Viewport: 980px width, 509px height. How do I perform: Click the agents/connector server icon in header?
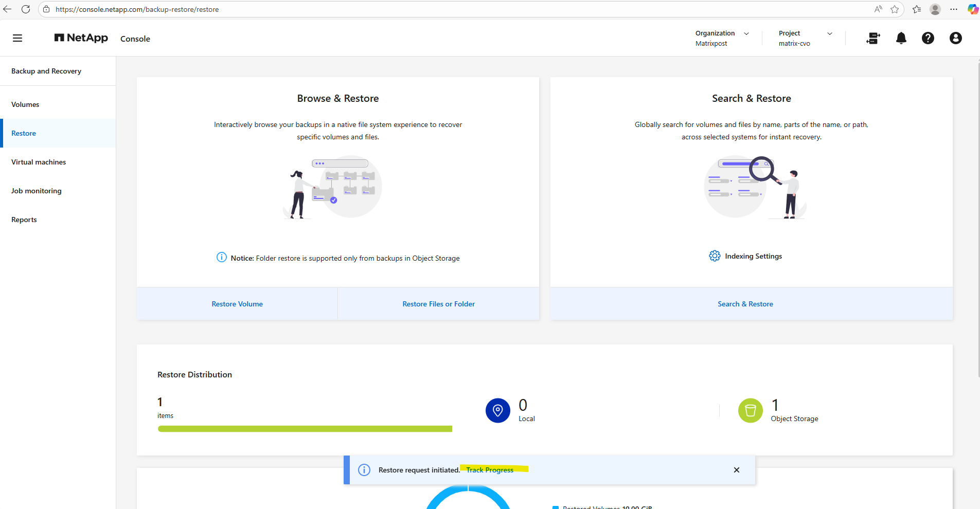pyautogui.click(x=873, y=38)
